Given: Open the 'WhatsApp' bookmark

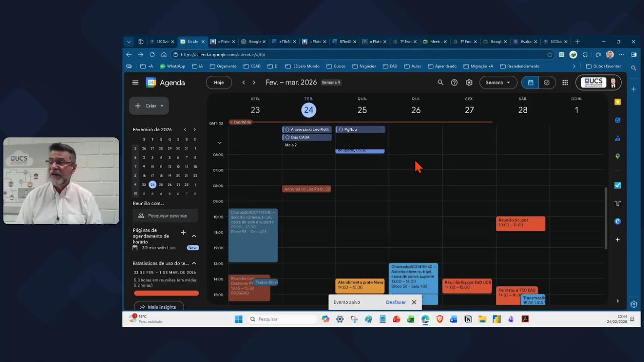Looking at the screenshot, I should tap(173, 66).
